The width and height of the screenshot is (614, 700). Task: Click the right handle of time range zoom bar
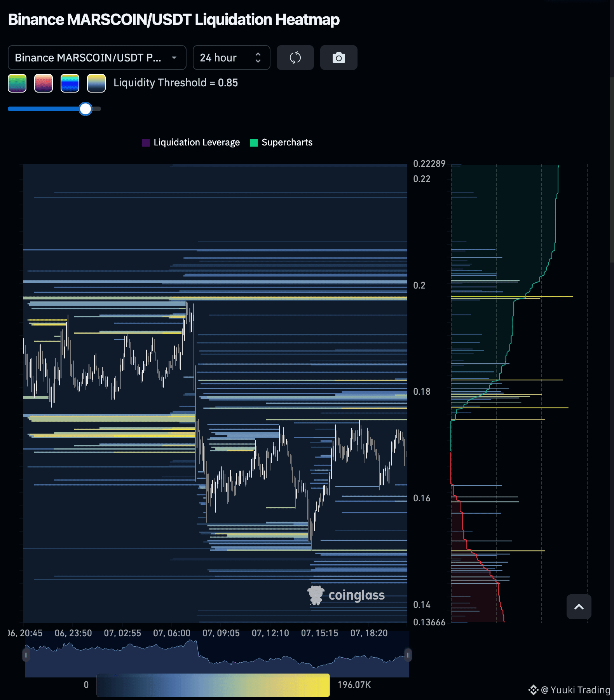[x=408, y=655]
